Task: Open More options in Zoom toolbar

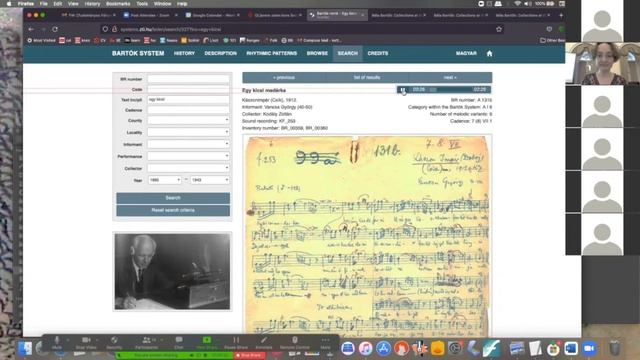Action: point(325,342)
